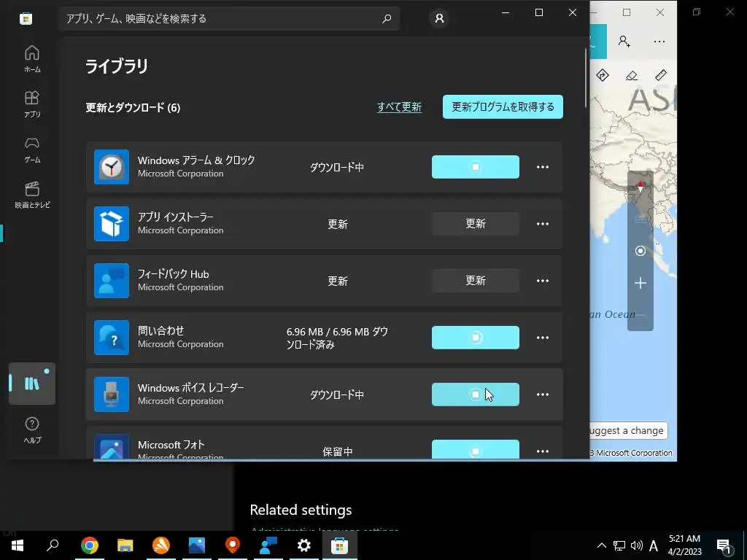Viewport: 747px width, 560px height.
Task: Open Movies & TV section in sidebar
Action: pyautogui.click(x=32, y=195)
